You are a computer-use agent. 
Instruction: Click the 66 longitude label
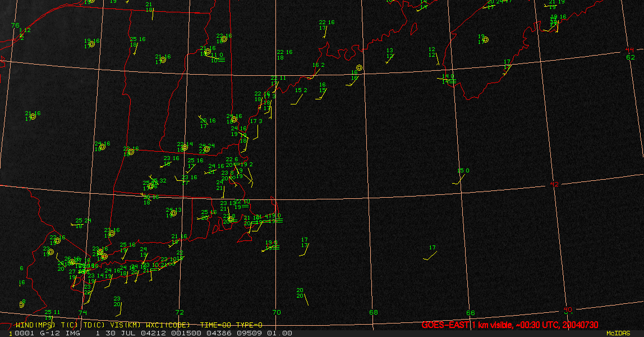tap(470, 313)
